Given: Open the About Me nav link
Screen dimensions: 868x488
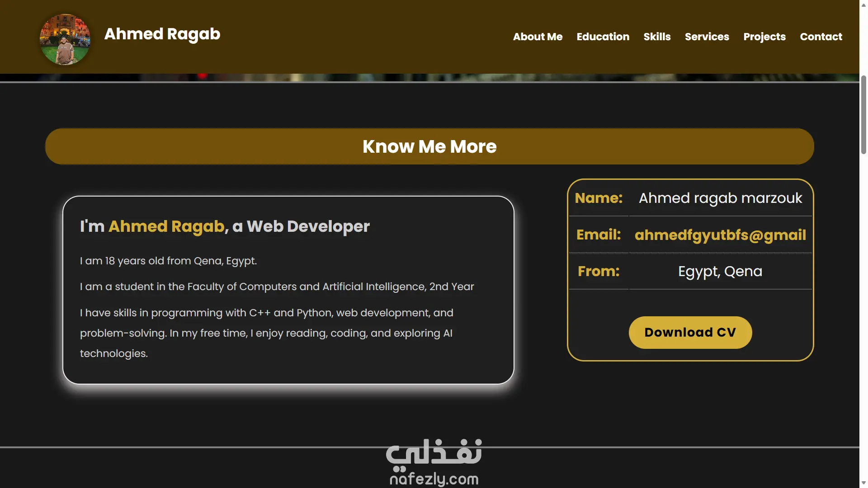Looking at the screenshot, I should tap(538, 37).
